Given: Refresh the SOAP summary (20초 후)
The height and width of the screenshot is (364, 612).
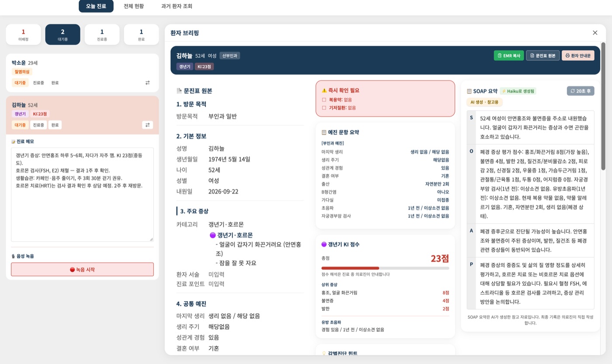Looking at the screenshot, I should tap(581, 91).
